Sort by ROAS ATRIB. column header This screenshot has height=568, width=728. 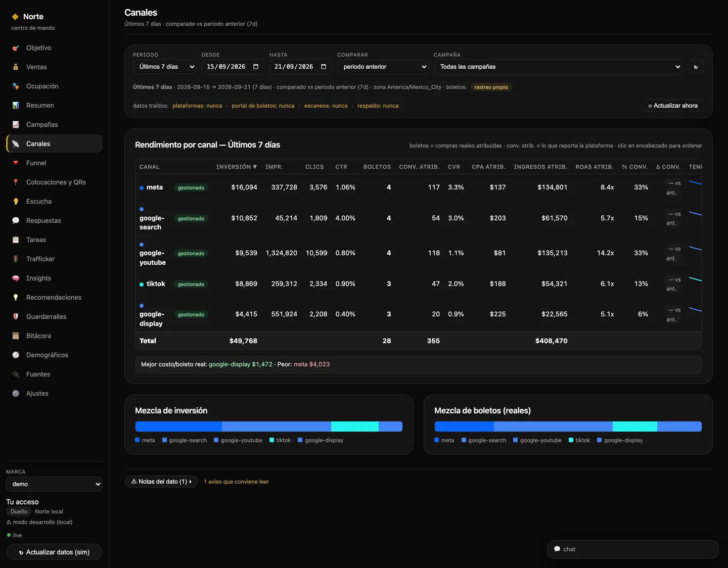click(x=595, y=167)
